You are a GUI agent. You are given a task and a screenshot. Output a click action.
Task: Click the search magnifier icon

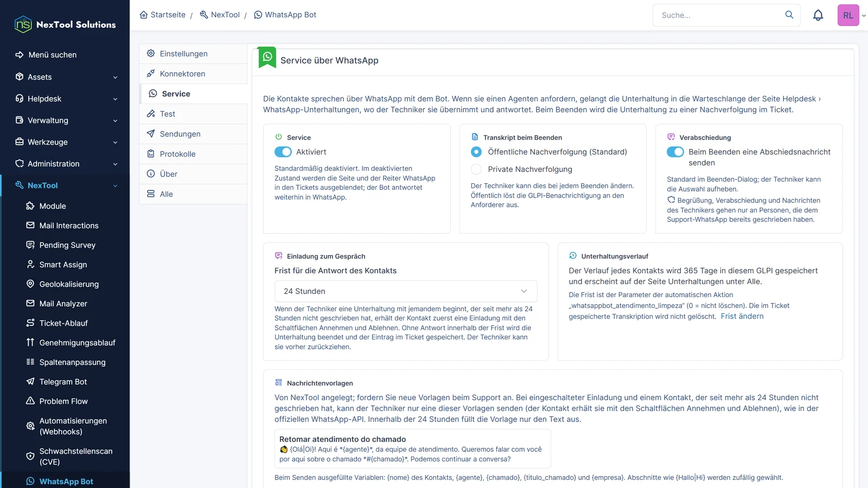[789, 15]
